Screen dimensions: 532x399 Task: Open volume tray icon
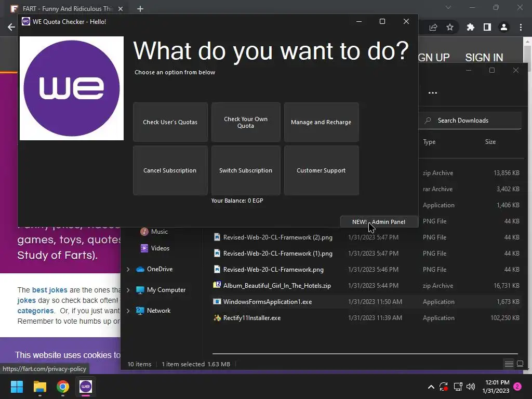[471, 387]
